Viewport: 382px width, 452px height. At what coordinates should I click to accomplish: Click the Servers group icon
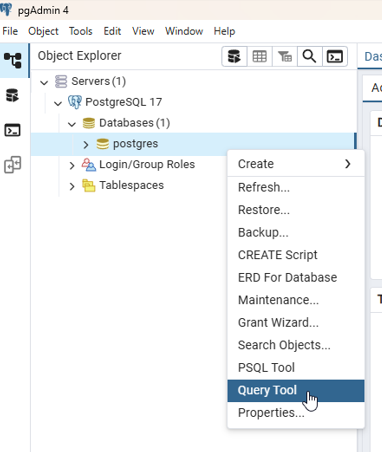(61, 81)
